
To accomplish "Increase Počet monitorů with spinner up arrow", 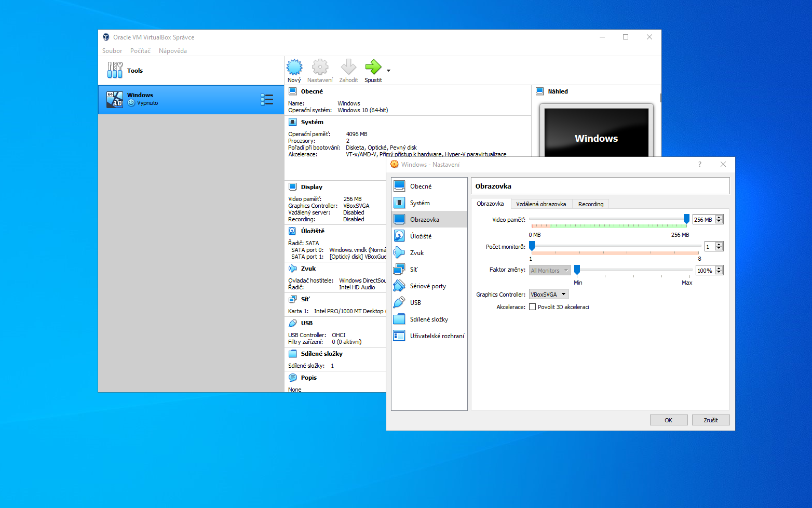I will pyautogui.click(x=719, y=245).
